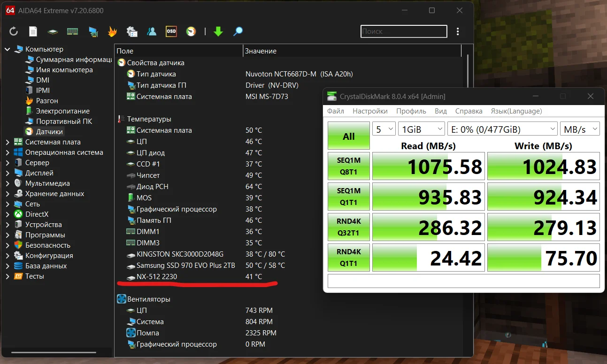Viewport: 607px width, 364px height.
Task: Click the RAM module icon in AIDA64 toolbar
Action: (72, 31)
